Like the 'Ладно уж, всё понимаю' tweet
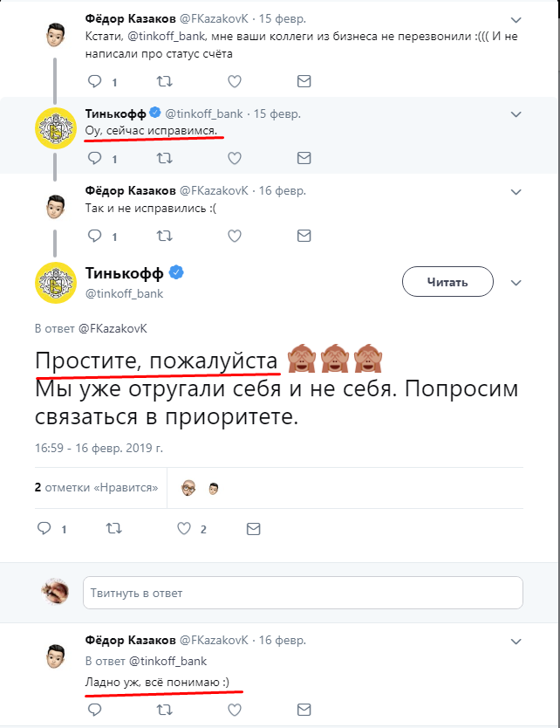560x728 pixels. click(234, 709)
